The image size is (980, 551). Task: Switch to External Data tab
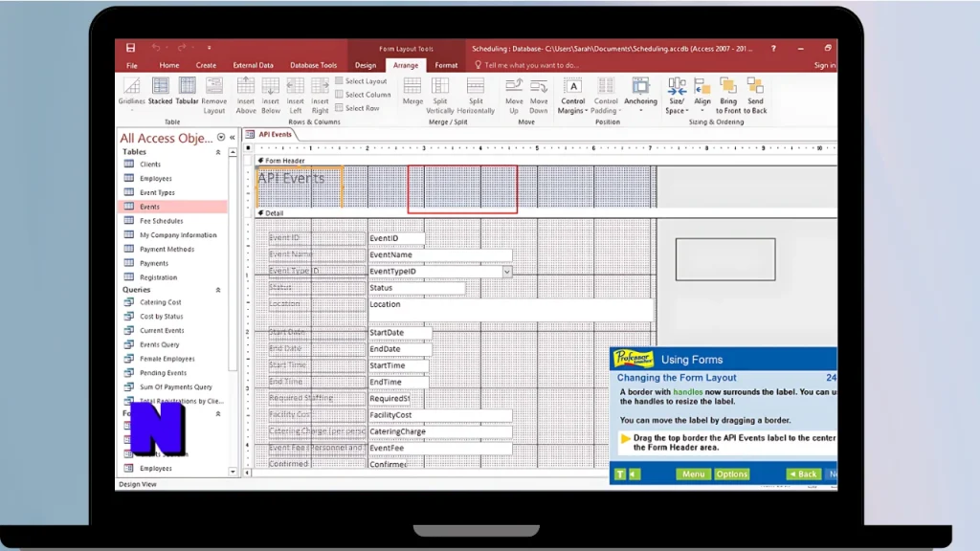pos(253,65)
